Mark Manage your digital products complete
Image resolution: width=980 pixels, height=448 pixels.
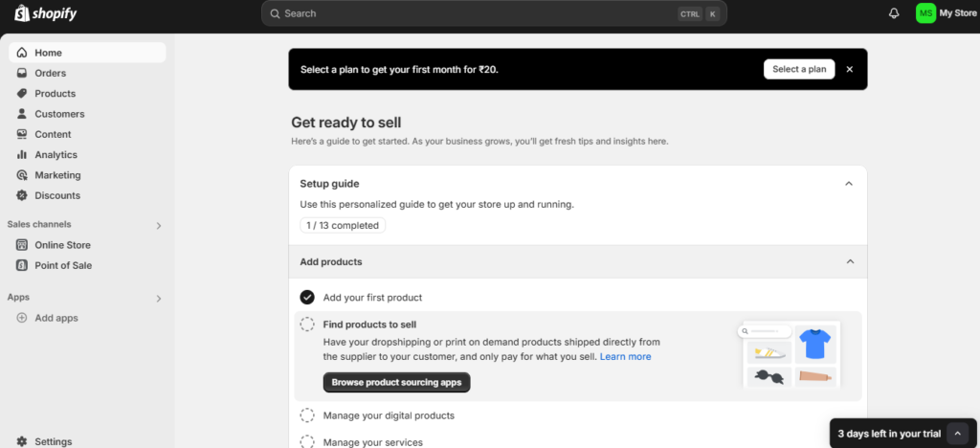(x=307, y=415)
